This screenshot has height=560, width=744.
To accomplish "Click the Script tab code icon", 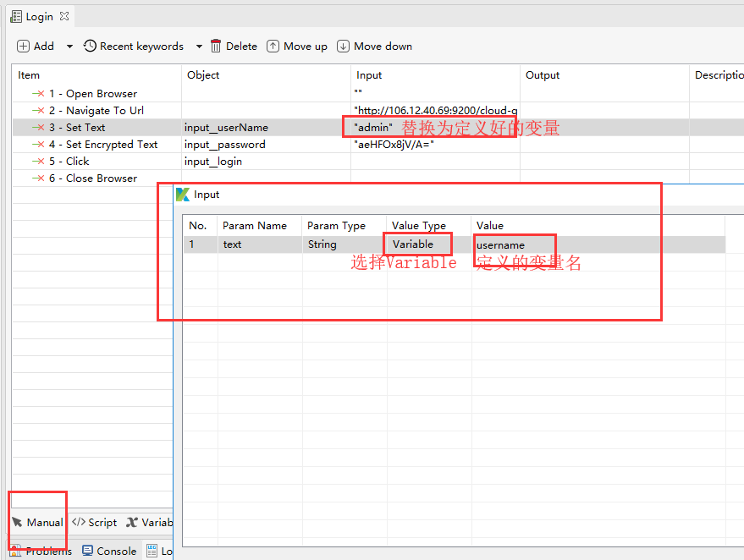I will (78, 522).
